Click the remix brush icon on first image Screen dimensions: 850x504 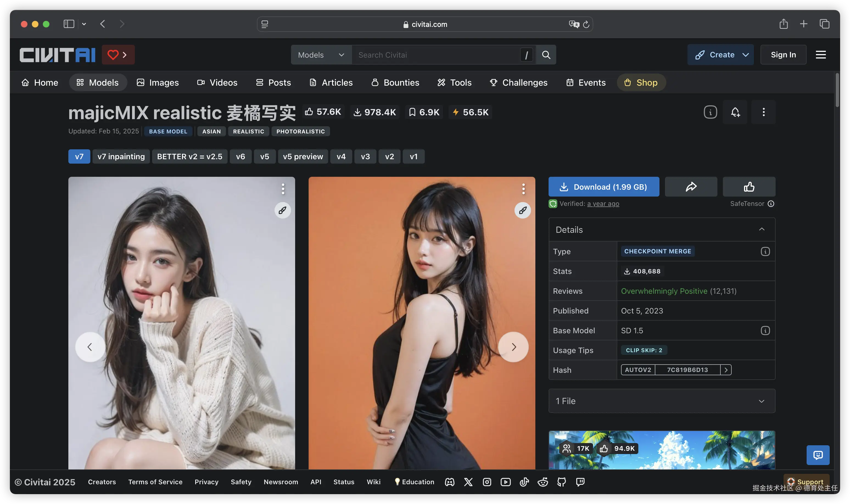pos(283,210)
